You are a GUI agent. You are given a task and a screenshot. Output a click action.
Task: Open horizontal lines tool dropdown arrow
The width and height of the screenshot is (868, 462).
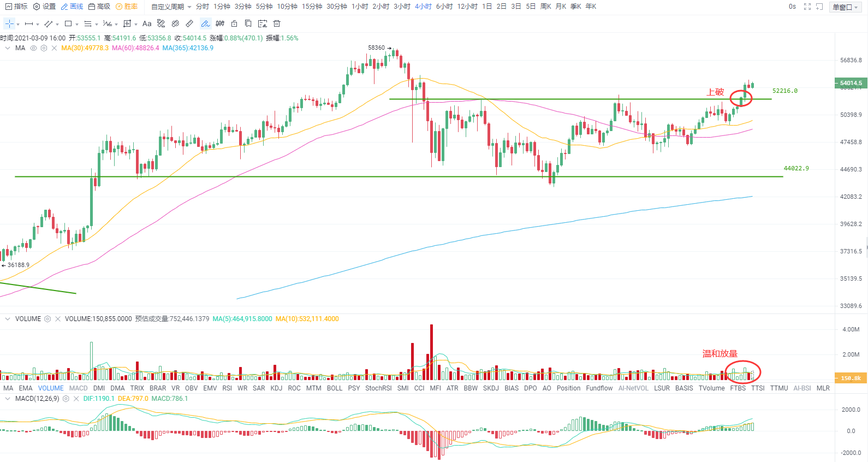[97, 24]
